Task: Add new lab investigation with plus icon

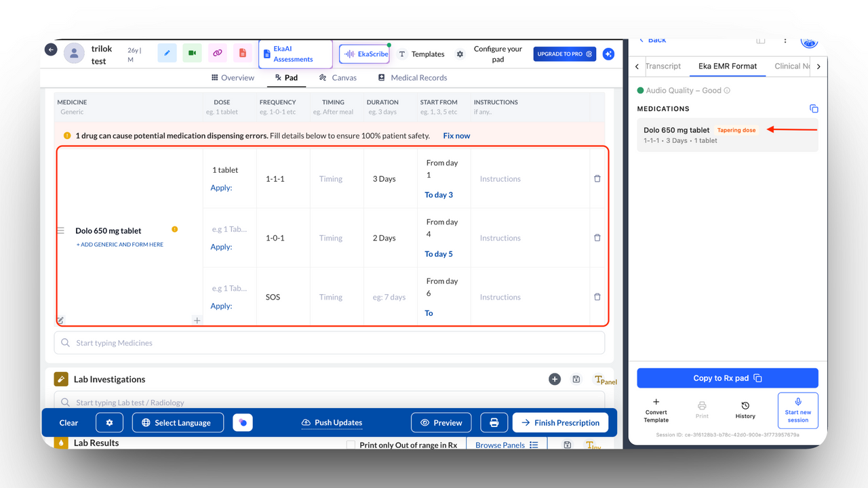Action: (555, 380)
